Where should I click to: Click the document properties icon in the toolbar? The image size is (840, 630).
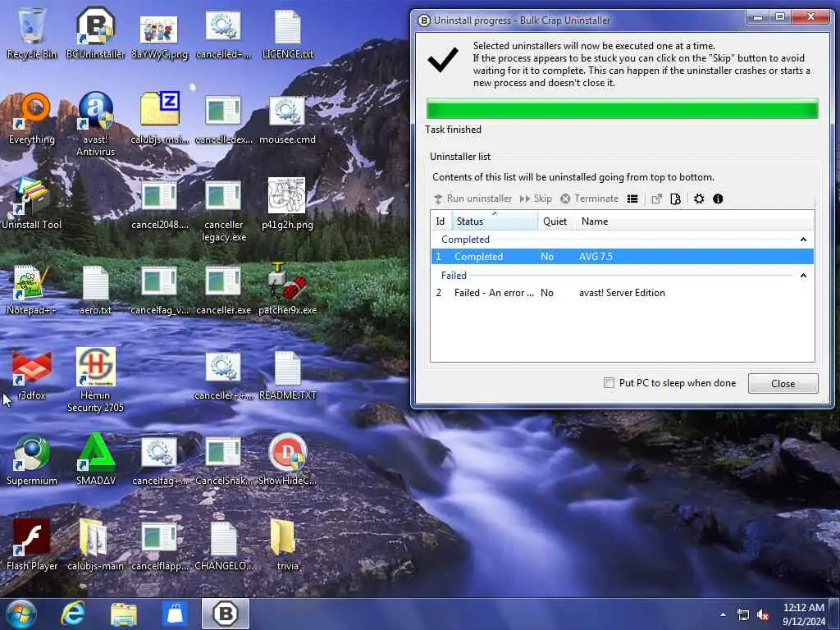676,199
